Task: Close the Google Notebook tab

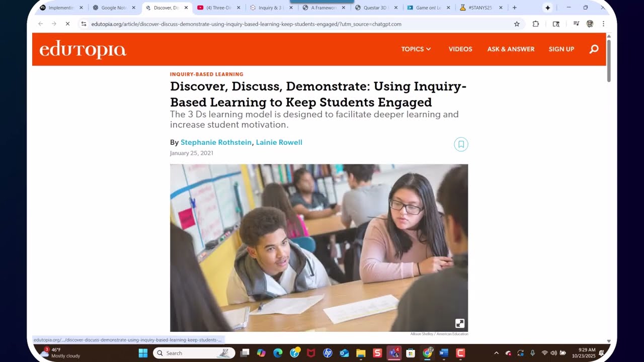Action: coord(133,8)
